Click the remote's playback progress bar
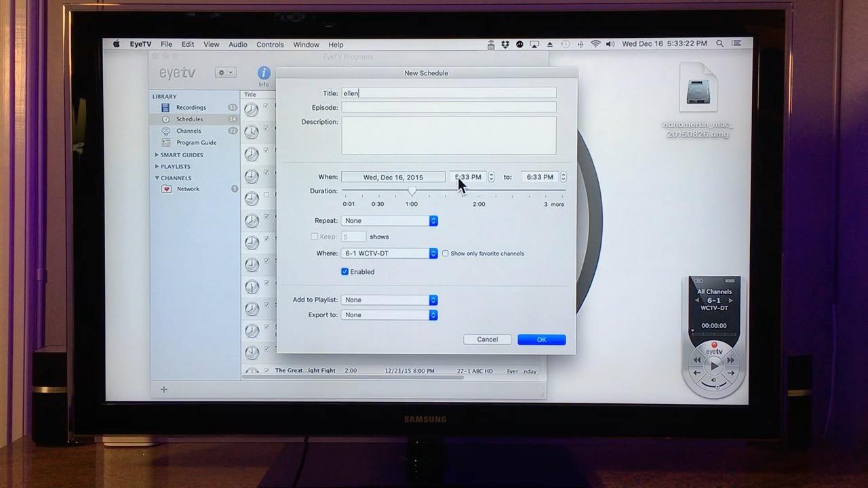 pos(714,333)
